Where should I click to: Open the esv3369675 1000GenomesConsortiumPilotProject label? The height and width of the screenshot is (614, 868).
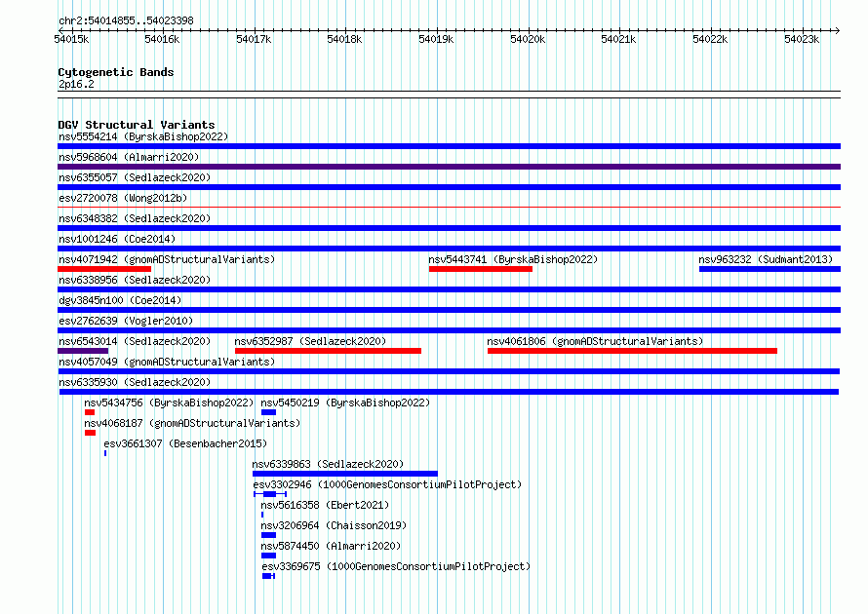click(396, 566)
